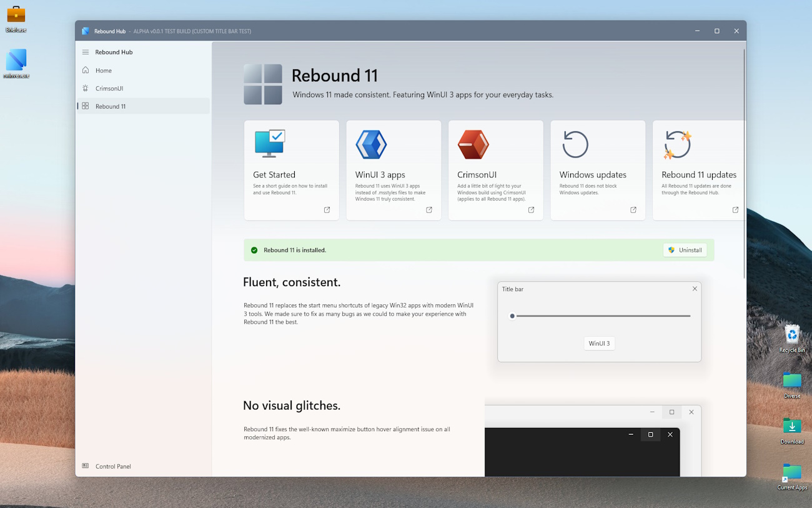Click the Windows updates card title
This screenshot has height=508, width=812.
593,175
